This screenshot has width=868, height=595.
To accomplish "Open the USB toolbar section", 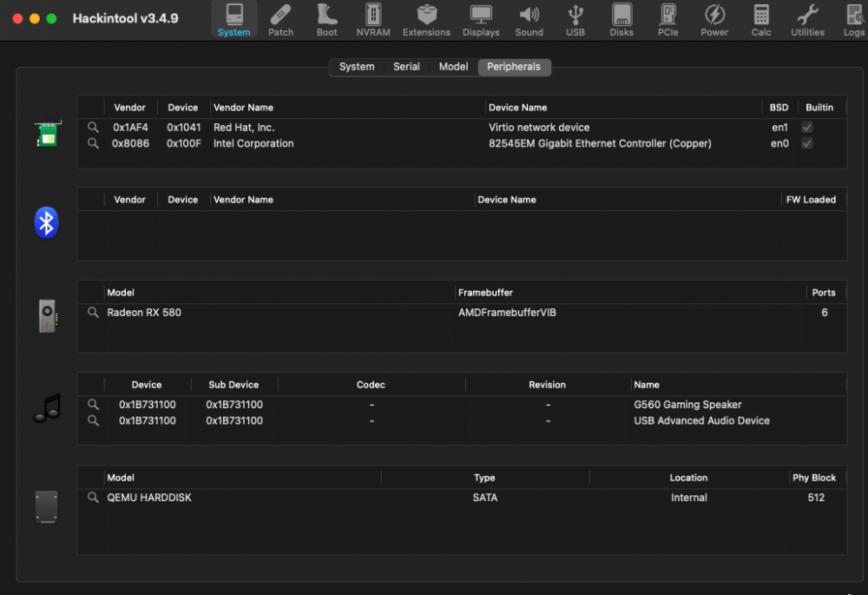I will [575, 20].
